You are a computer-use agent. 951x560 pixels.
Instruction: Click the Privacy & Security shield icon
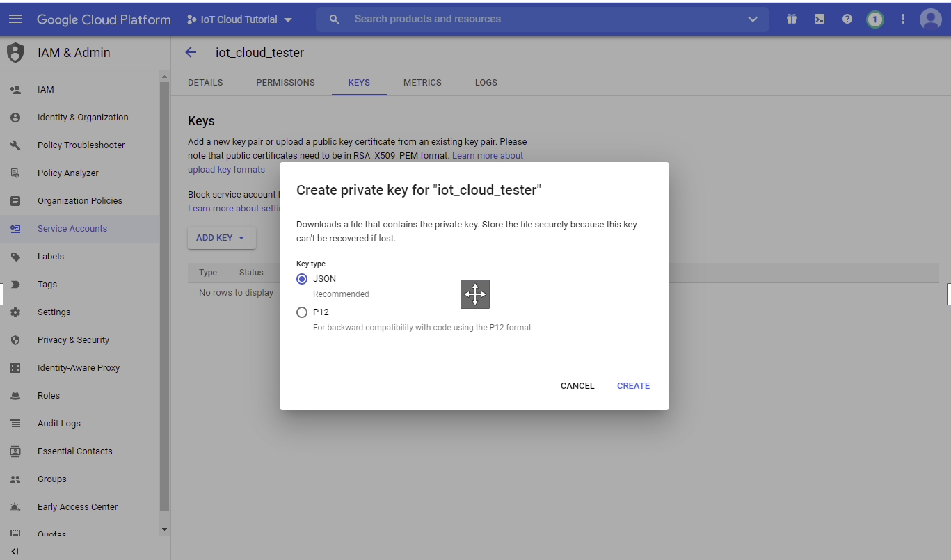point(15,339)
